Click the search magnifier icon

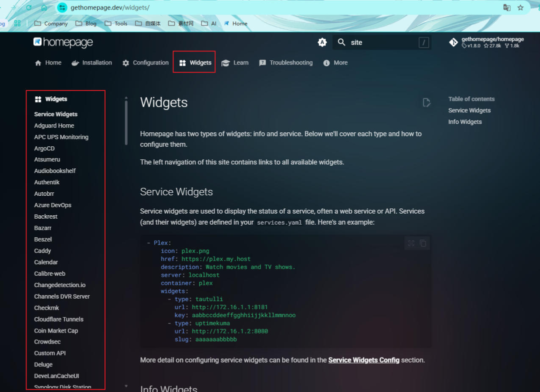tap(341, 42)
